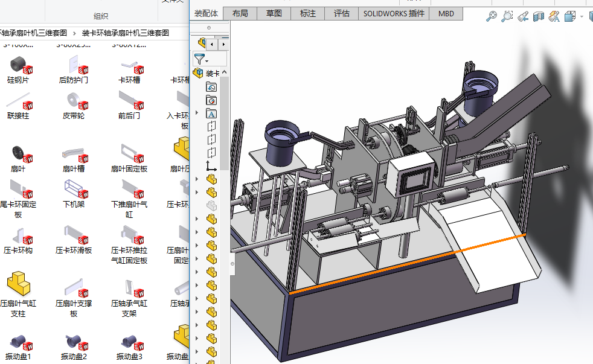Screen dimensions: 593x364
Task: Switch to the MBD tab
Action: pos(446,13)
